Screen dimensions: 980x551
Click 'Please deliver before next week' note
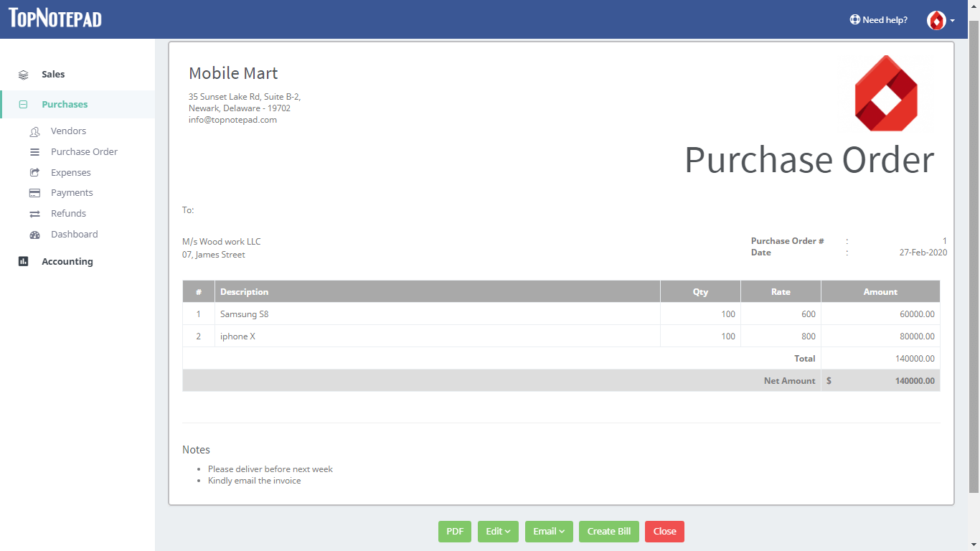(270, 469)
